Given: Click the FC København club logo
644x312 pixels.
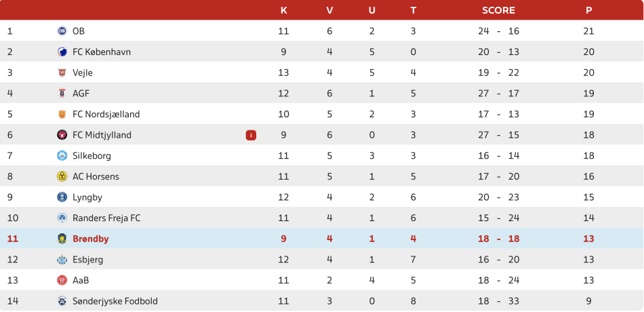Looking at the screenshot, I should (62, 52).
